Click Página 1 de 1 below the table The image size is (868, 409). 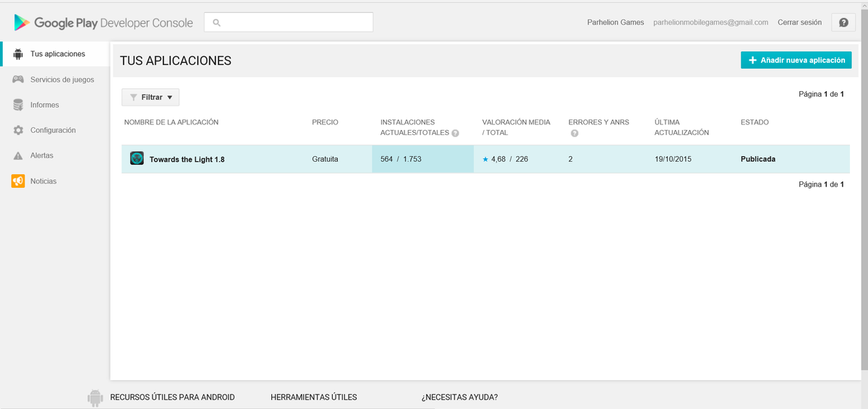coord(821,184)
